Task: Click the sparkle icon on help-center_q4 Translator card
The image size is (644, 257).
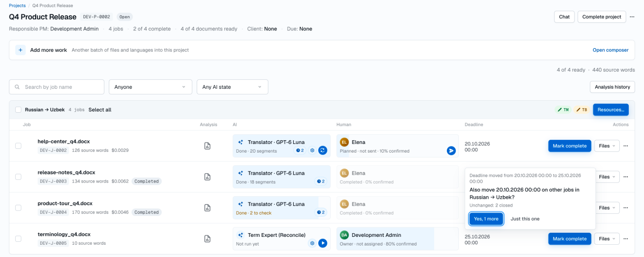Action: 241,142
